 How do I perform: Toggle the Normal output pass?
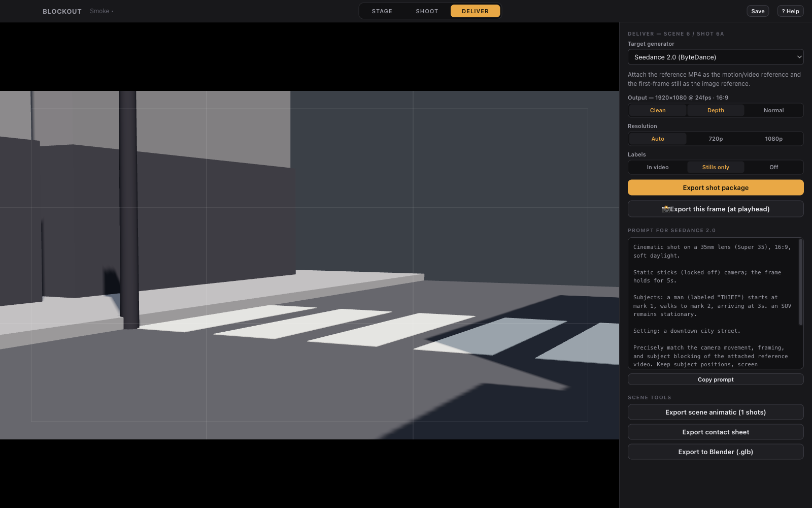coord(773,110)
